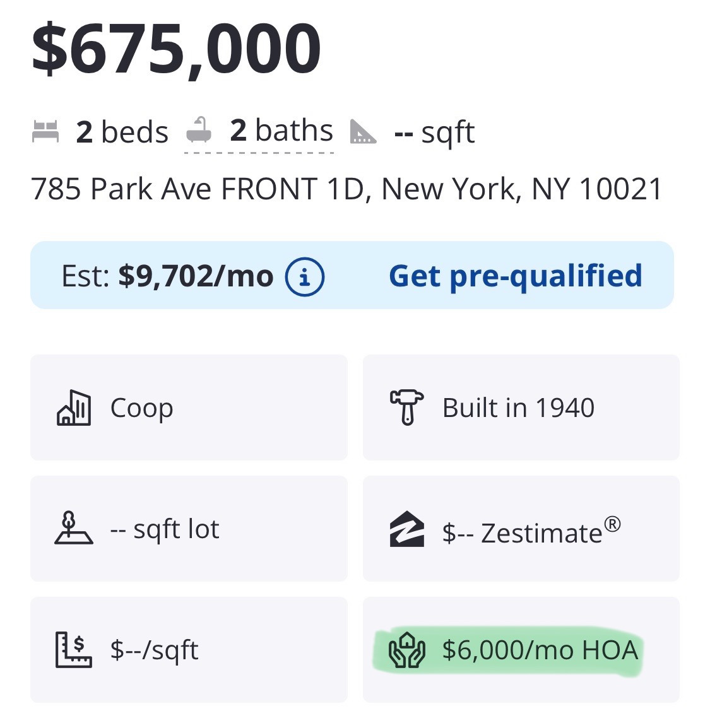The image size is (710, 728).
Task: Click the 785 Park Ave address
Action: coord(346,189)
